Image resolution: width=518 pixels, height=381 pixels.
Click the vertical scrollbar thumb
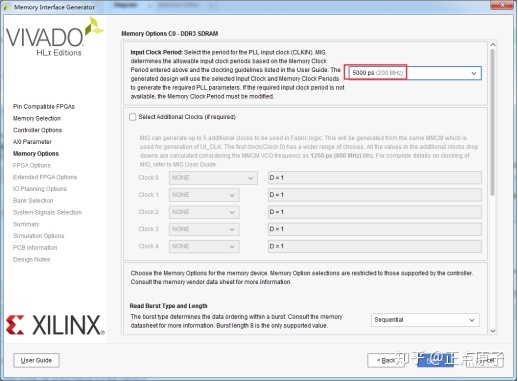pos(493,122)
